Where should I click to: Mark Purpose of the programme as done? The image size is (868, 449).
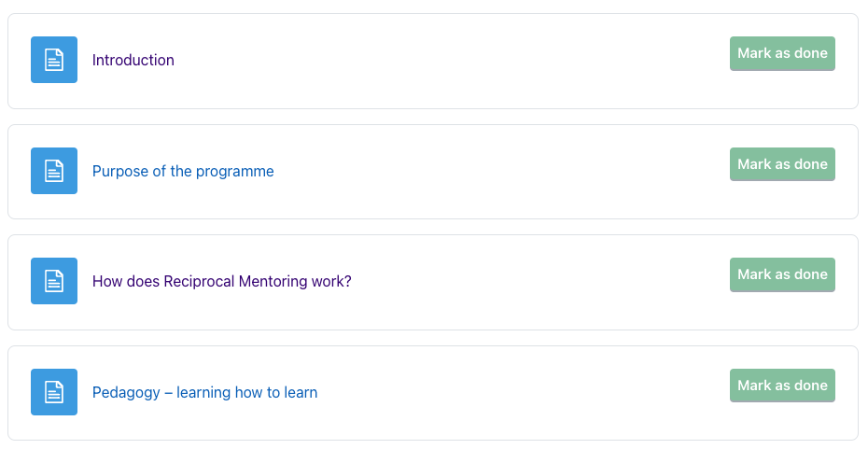[x=782, y=164]
